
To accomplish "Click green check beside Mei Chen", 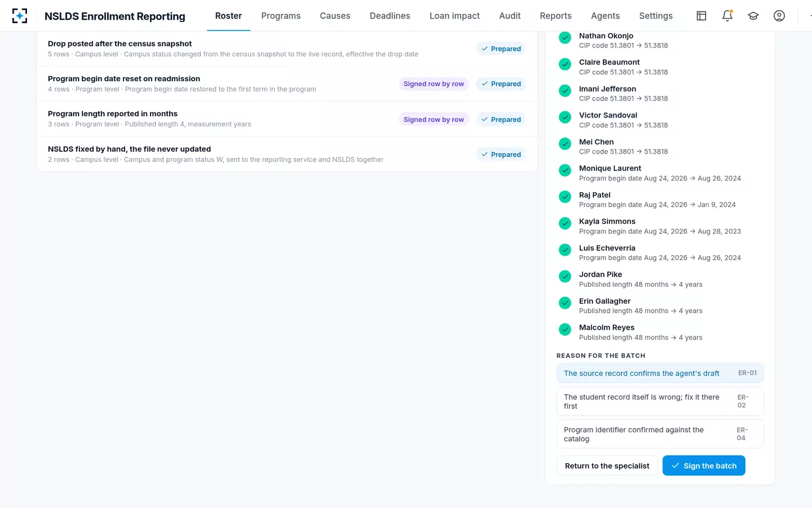I will [565, 144].
